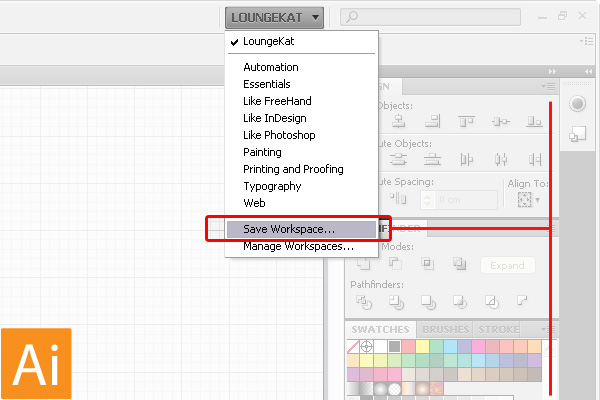Click Vertical Distribute Center icon
This screenshot has width=600, height=400.
[398, 159]
